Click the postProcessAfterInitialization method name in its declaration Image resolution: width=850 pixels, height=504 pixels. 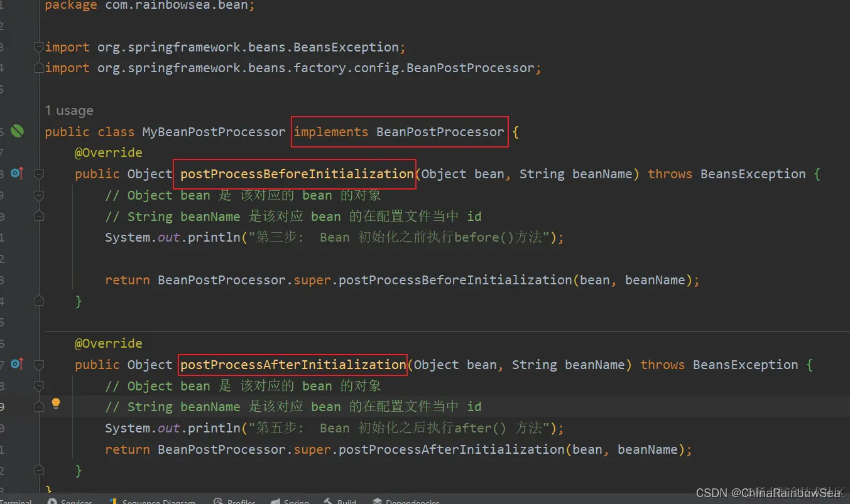pos(293,365)
